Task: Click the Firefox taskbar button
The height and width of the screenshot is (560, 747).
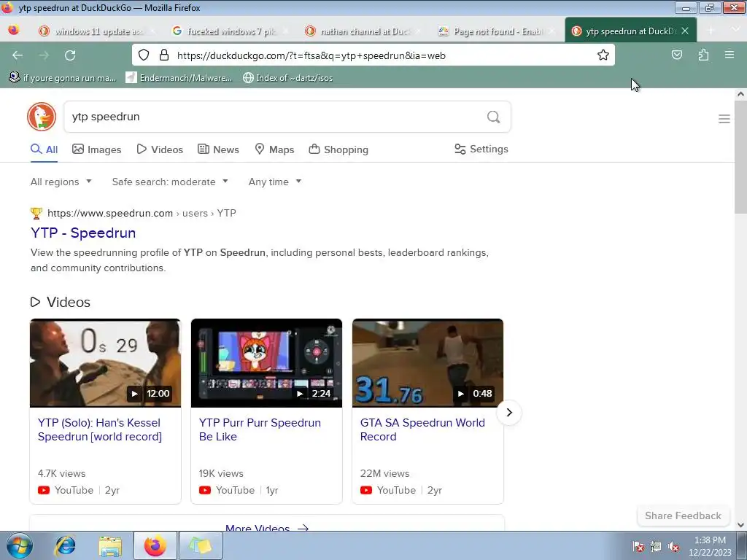Action: coord(155,545)
